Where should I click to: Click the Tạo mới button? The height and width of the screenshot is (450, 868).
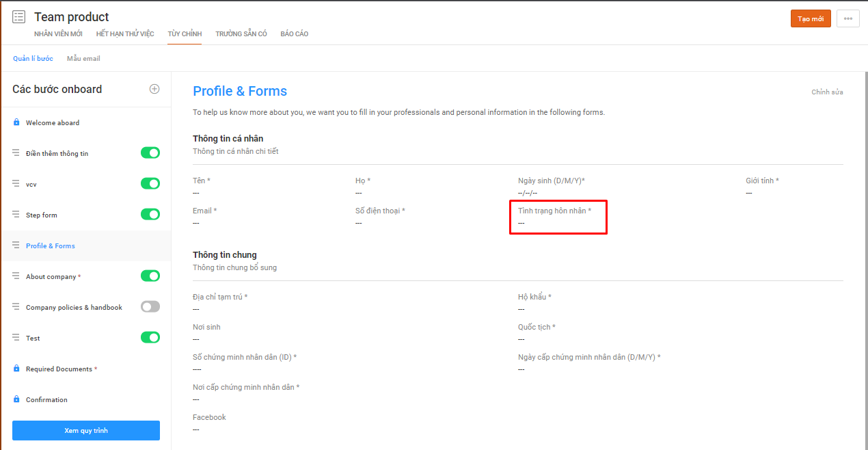[811, 18]
